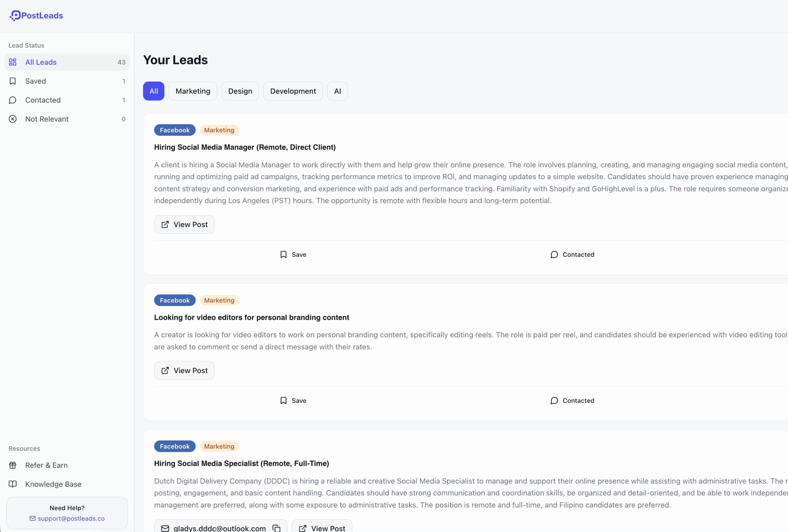View post for Social Media Manager lead
Screen dimensions: 788x532
coord(184,224)
